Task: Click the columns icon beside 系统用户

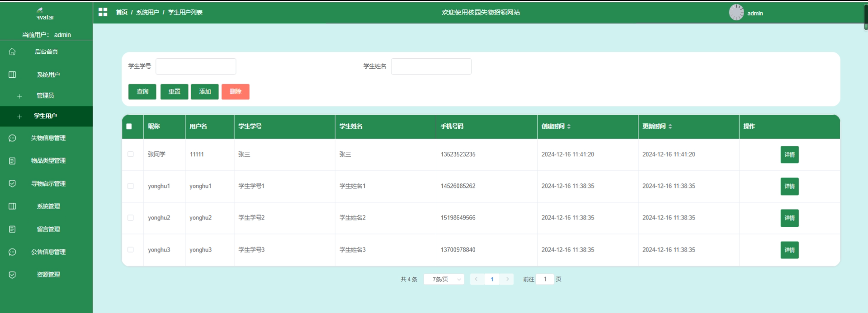Action: pos(12,75)
